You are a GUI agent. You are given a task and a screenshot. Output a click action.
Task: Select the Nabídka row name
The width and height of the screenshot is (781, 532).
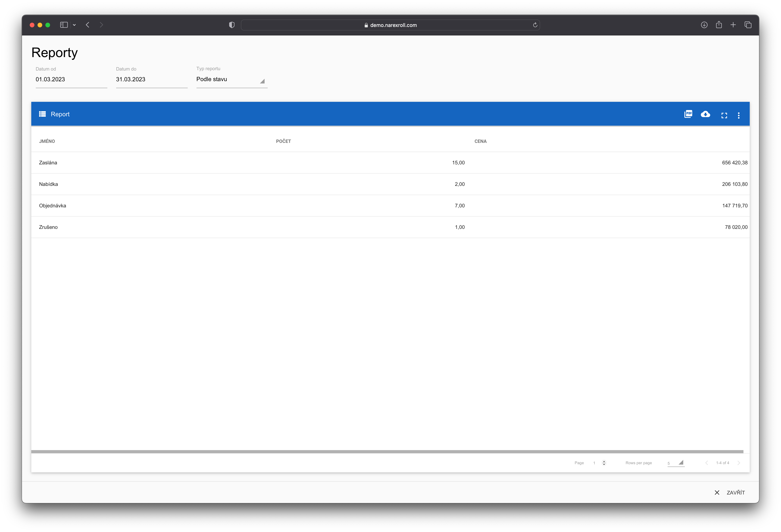tap(48, 184)
